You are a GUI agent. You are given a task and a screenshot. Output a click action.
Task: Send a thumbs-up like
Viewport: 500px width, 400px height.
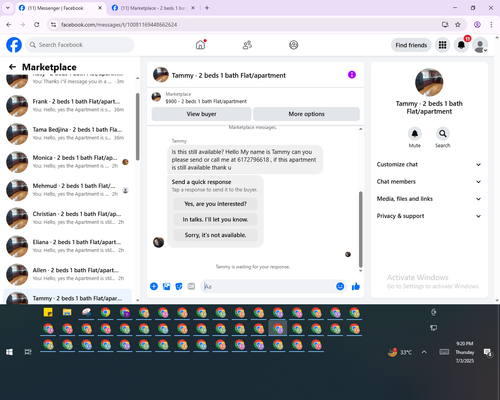click(x=356, y=286)
